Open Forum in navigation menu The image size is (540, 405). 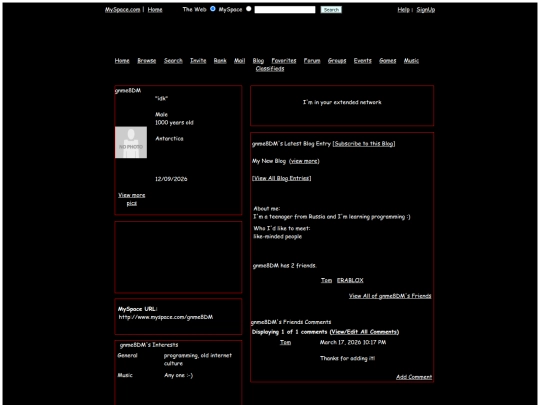tap(312, 61)
